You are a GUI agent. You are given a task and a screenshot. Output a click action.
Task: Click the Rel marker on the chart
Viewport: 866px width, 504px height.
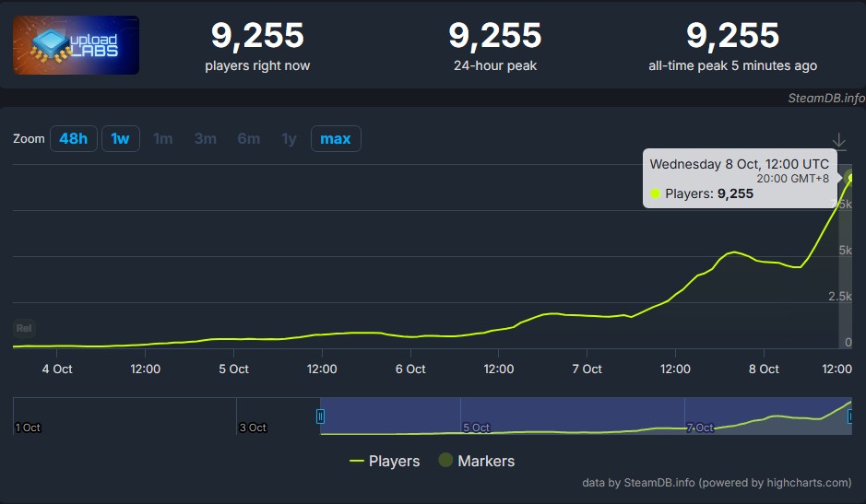(x=24, y=329)
